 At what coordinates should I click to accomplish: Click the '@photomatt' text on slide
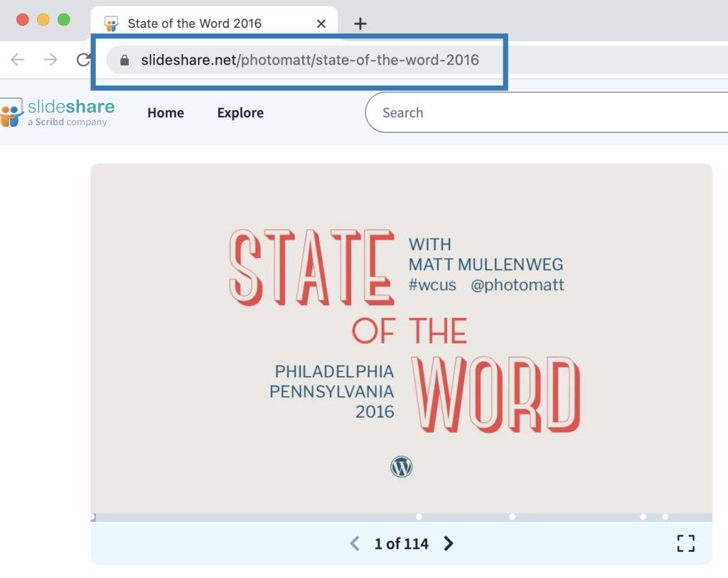518,284
